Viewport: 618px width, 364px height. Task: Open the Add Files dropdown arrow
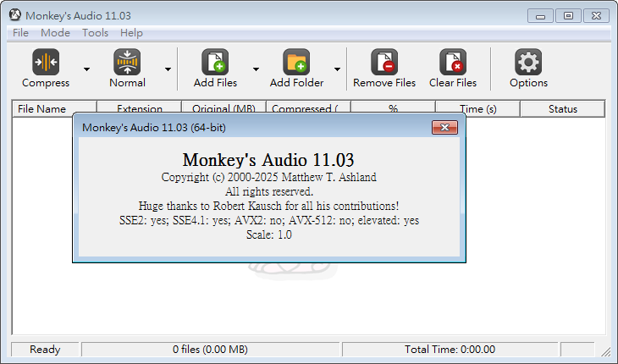[256, 69]
